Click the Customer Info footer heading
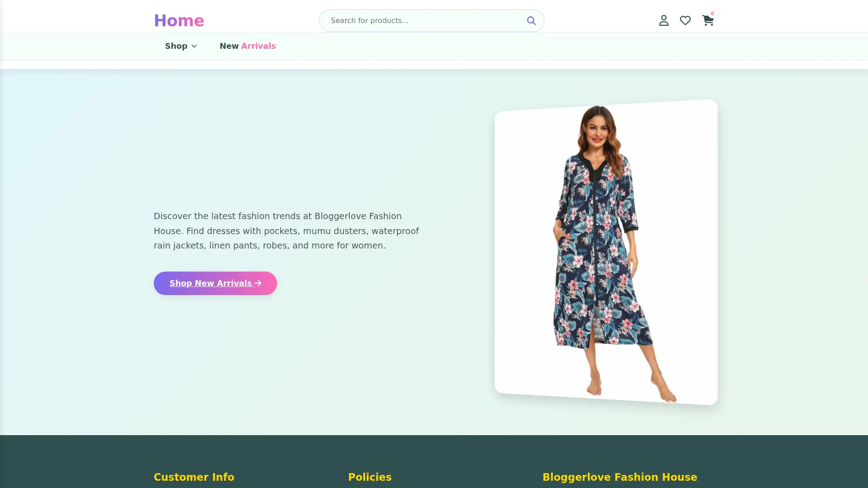The image size is (868, 488). click(x=194, y=477)
